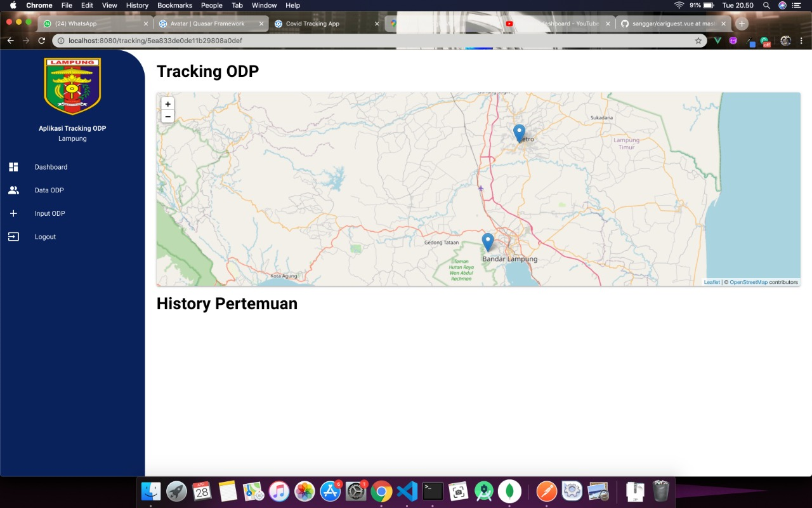812x508 pixels.
Task: Open the Bookmarks menu
Action: (x=174, y=5)
